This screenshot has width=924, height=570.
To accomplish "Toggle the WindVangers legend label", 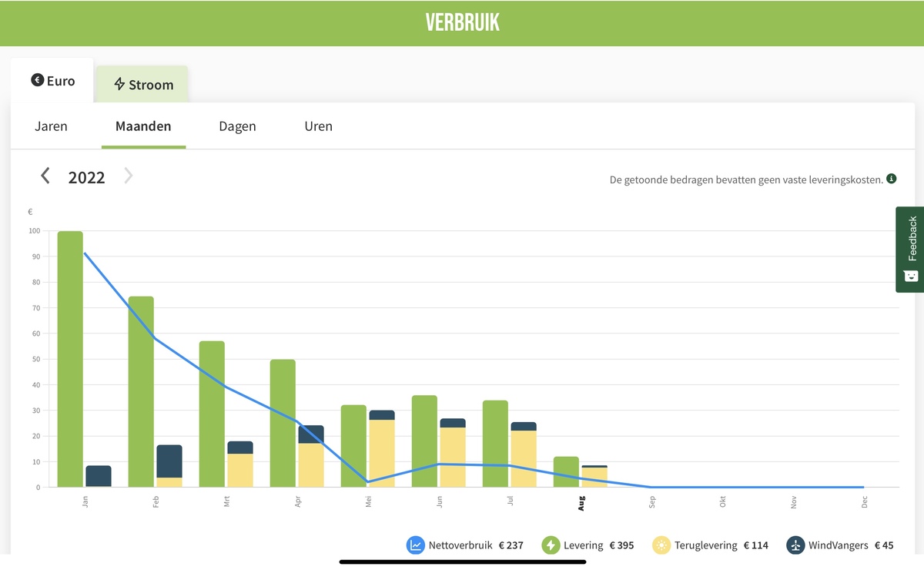I will pyautogui.click(x=838, y=545).
